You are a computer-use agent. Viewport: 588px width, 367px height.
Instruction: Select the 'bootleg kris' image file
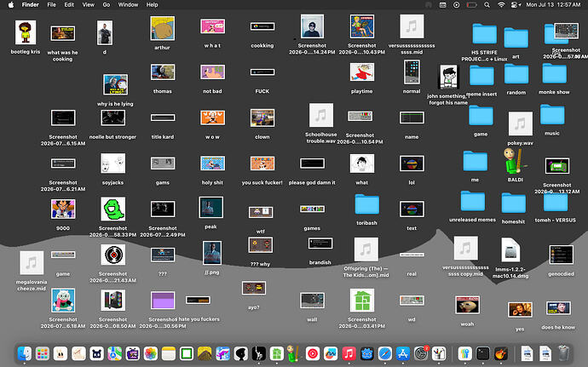tap(26, 32)
